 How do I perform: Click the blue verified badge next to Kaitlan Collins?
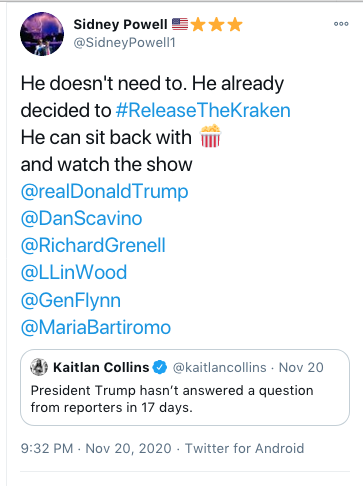click(x=160, y=367)
